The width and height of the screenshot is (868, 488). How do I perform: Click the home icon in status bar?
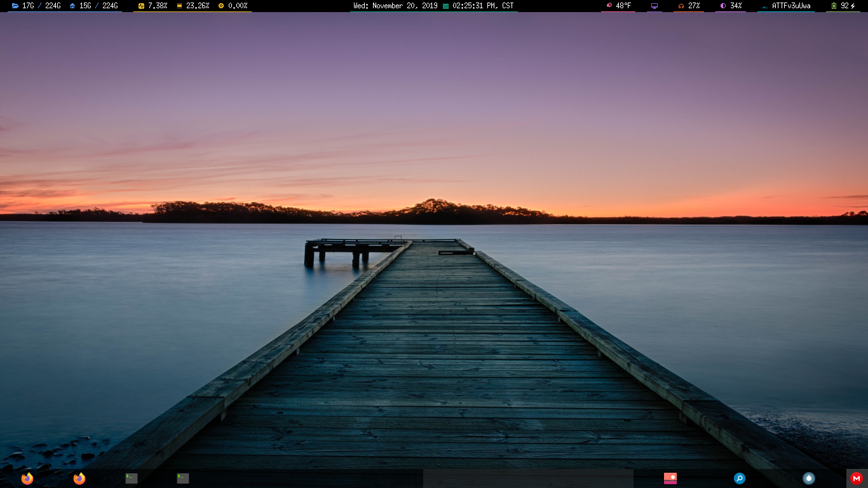click(72, 6)
